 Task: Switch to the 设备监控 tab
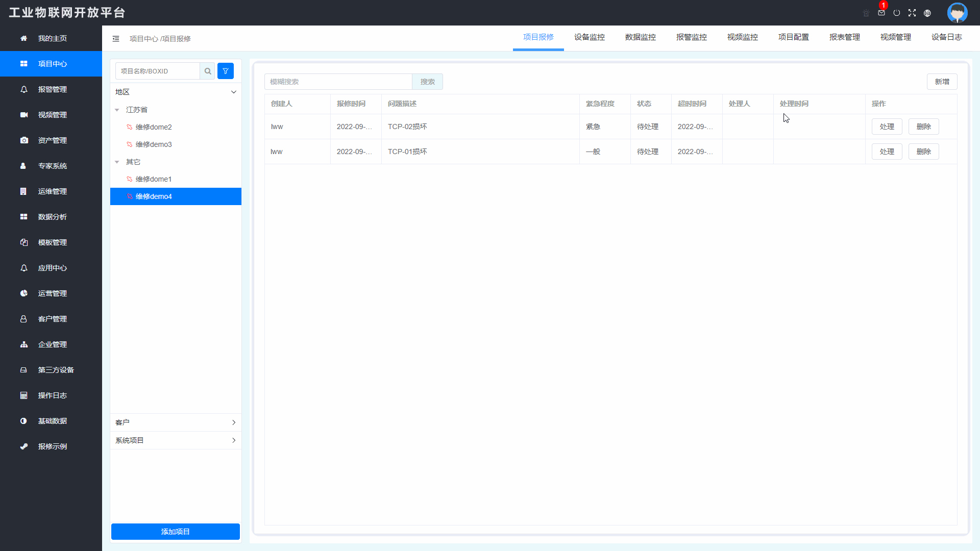coord(589,37)
